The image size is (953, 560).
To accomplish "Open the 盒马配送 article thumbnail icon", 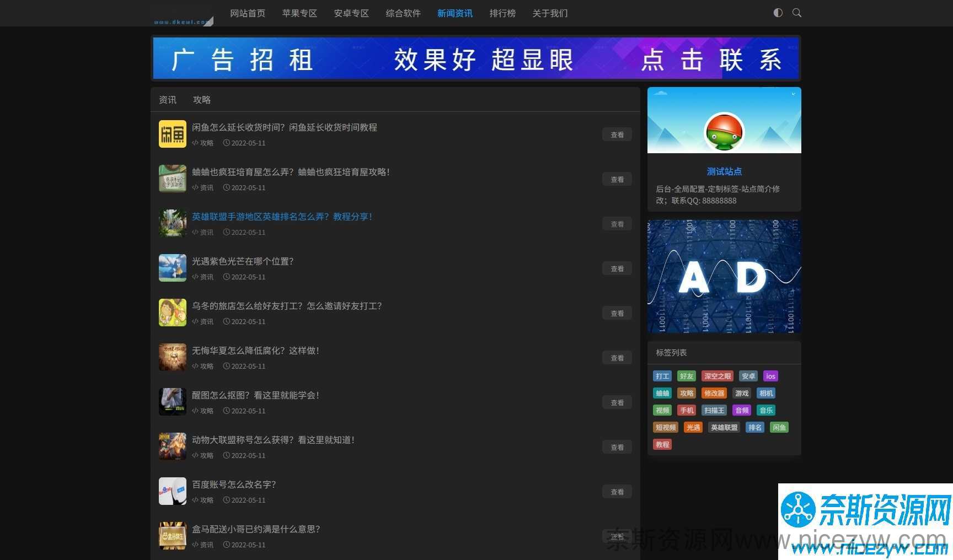I will pos(173,536).
